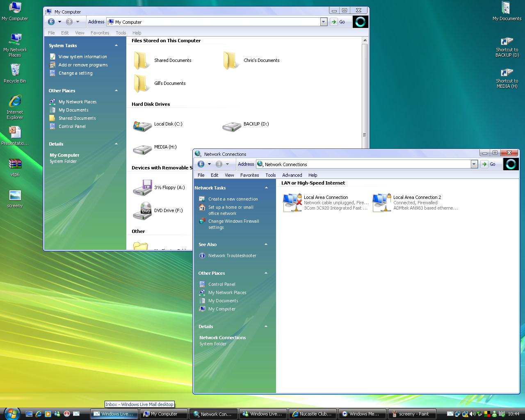Collapse the System Tasks panel
Screen dimensions: 525x420
click(x=116, y=46)
